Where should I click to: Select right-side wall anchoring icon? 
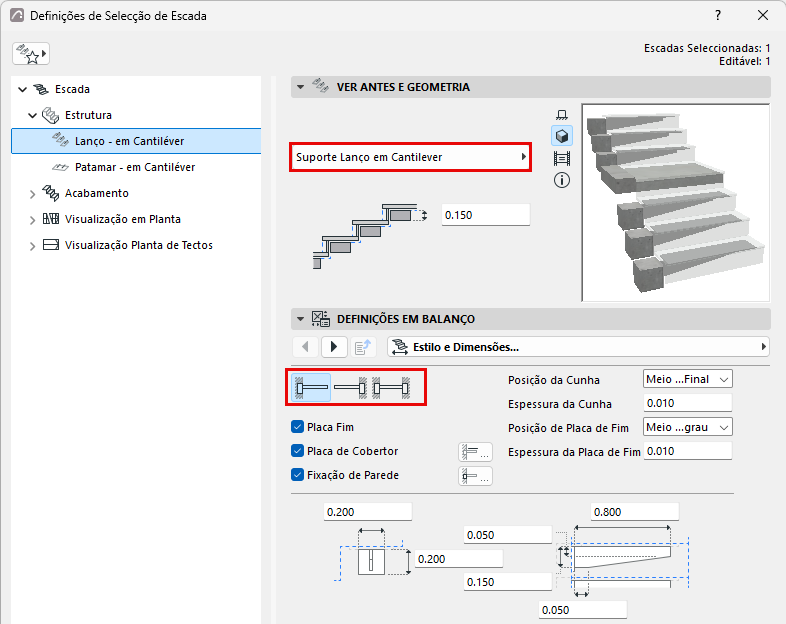pos(350,387)
